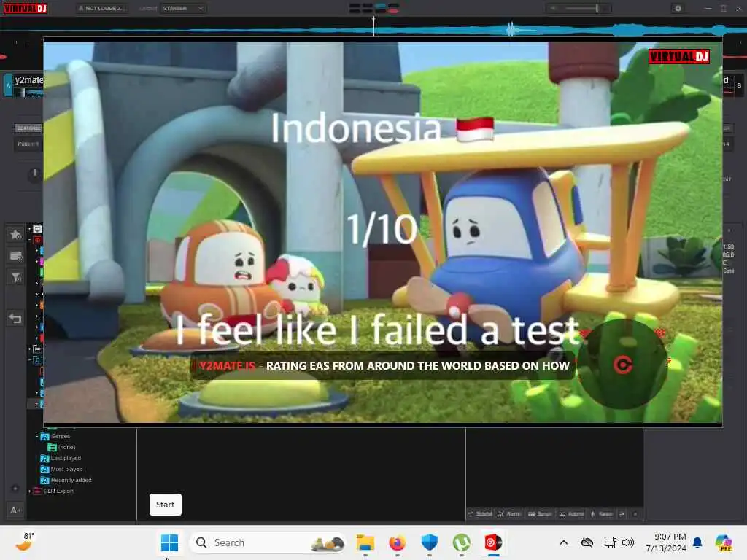Click the filter folder funnel icon
Viewport: 747px width, 560px height.
16,277
